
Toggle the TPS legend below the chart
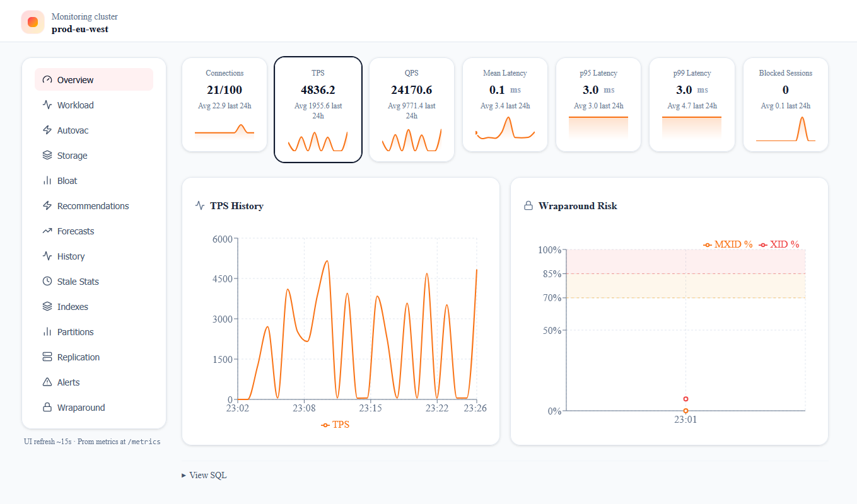coord(335,424)
